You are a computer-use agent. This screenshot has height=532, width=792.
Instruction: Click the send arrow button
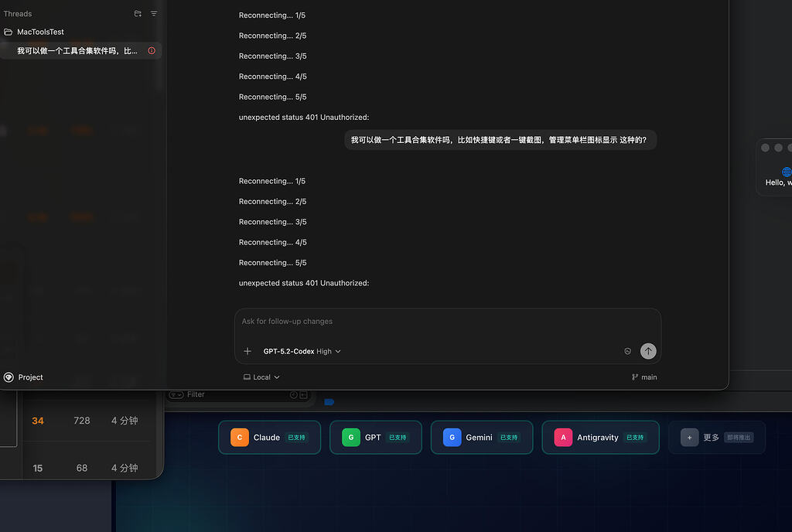click(648, 351)
